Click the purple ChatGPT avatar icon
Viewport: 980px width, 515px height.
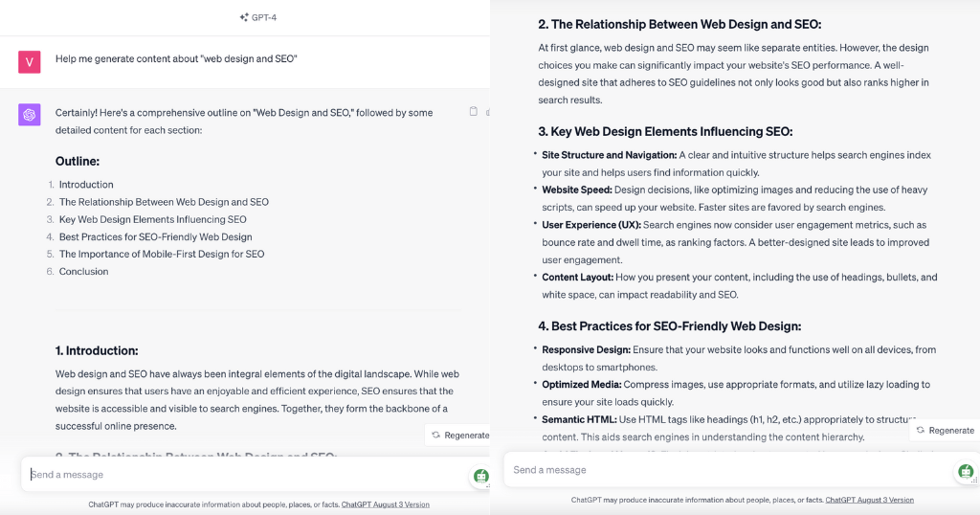pos(30,114)
